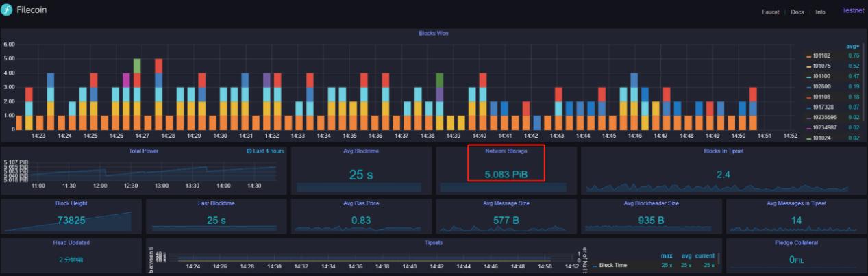Click the orange color swatch beside t01102
This screenshot has width=868, height=276.
(x=809, y=56)
